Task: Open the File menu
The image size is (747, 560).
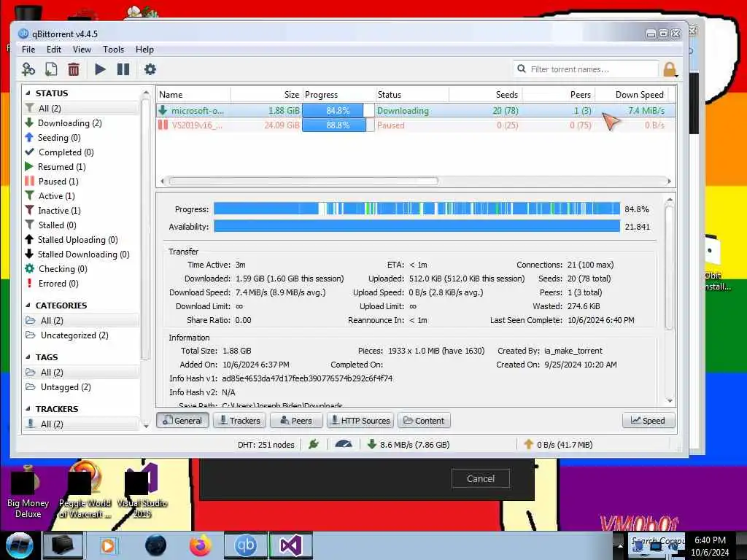Action: pos(28,50)
